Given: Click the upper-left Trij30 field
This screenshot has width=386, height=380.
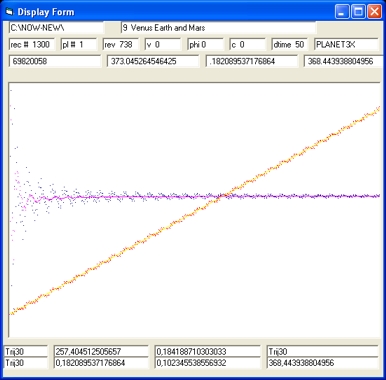Looking at the screenshot, I should coord(26,351).
